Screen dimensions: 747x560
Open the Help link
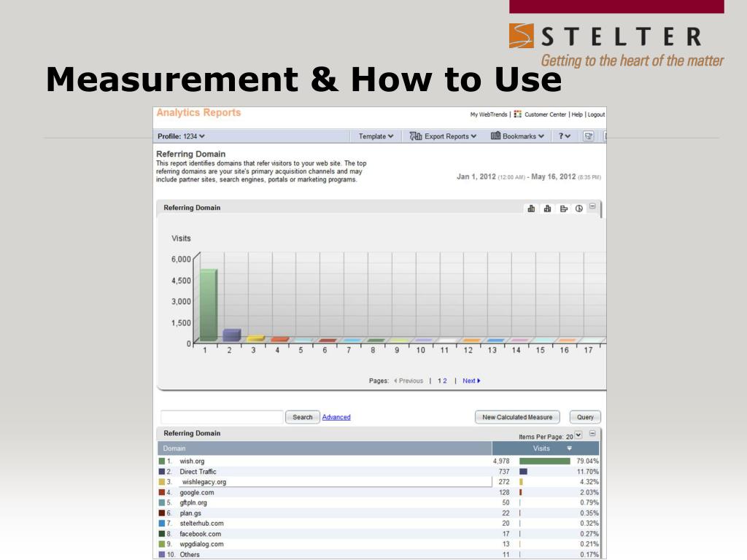577,114
